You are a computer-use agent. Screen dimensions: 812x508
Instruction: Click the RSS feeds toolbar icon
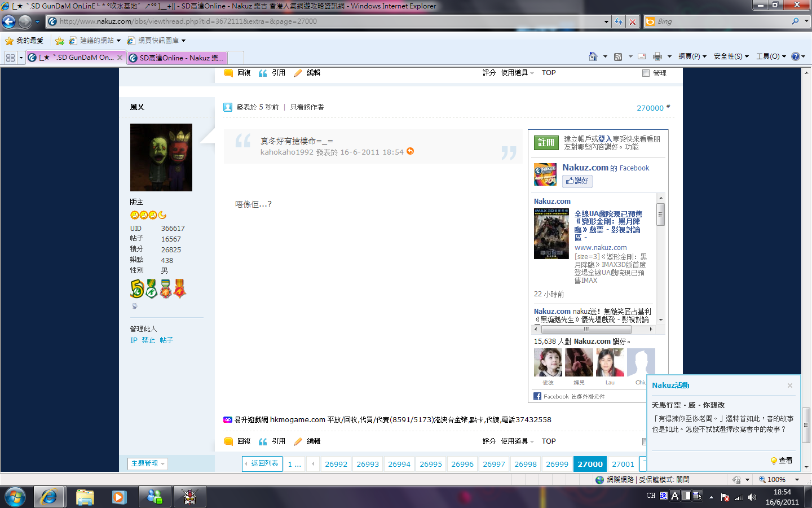618,56
